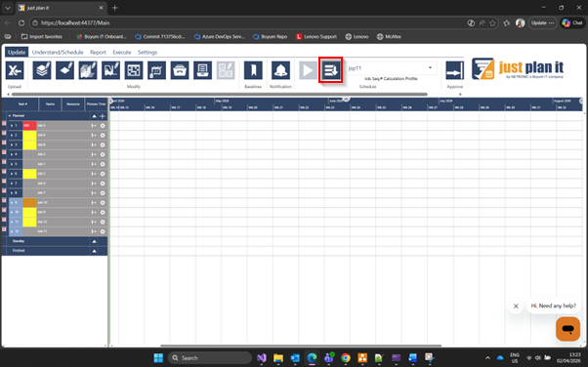Expand job row 8 triangle
This screenshot has height=367, width=588.
pyautogui.click(x=12, y=193)
